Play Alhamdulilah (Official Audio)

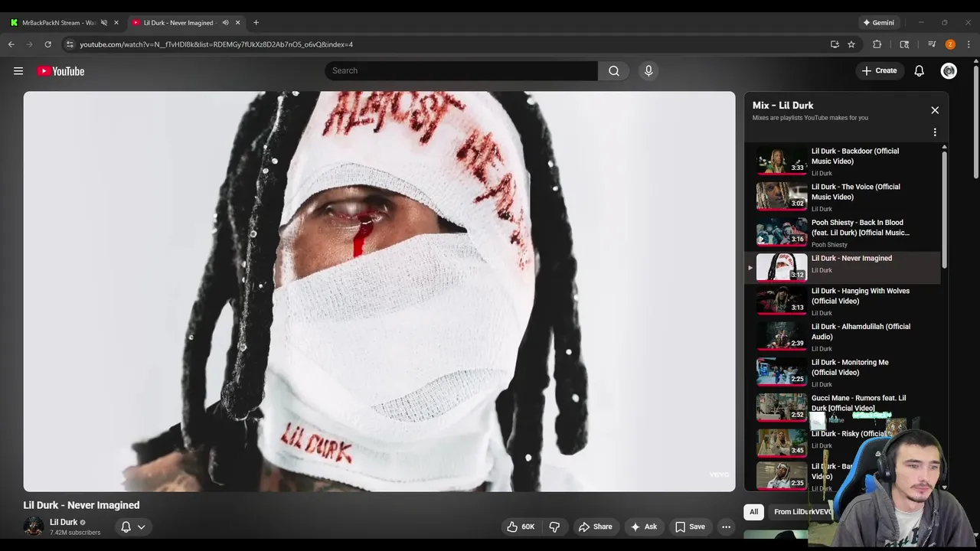pos(861,331)
